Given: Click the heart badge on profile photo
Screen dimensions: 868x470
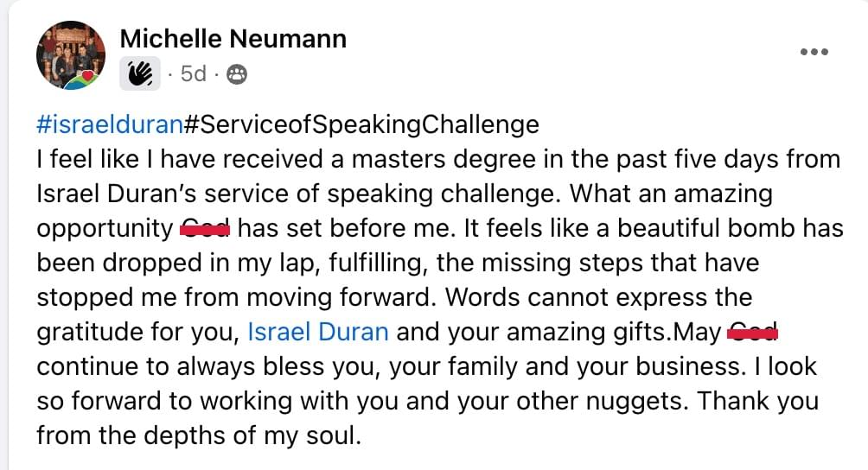Looking at the screenshot, I should 86,76.
